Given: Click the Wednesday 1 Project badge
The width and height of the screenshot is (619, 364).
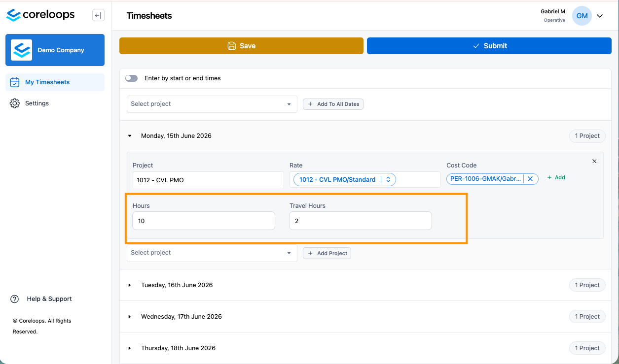Looking at the screenshot, I should pos(587,317).
